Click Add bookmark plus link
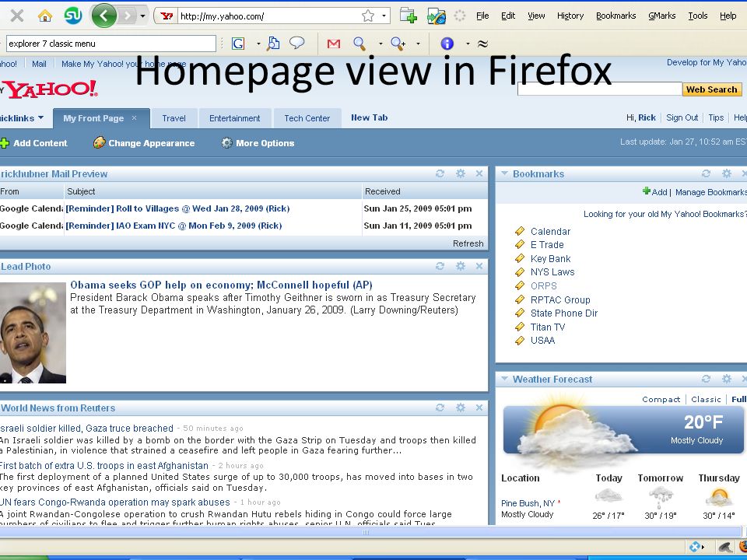This screenshot has width=747, height=560. (x=654, y=192)
